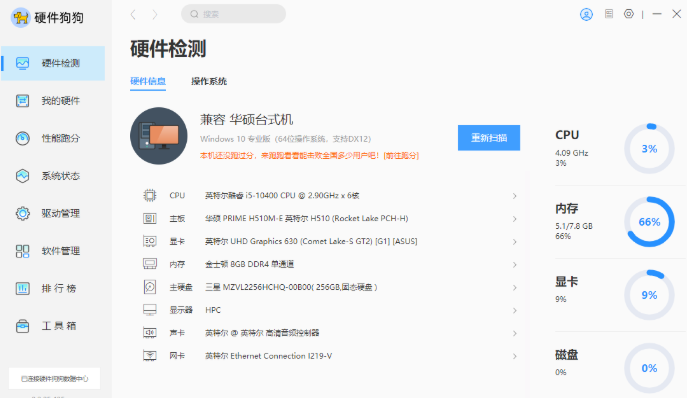
Task: Expand the 8GB DDR4 memory row chevron
Action: pos(515,265)
